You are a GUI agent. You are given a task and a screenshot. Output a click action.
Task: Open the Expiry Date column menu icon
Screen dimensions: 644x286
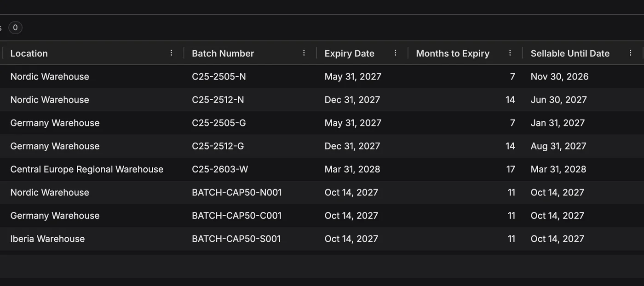395,53
